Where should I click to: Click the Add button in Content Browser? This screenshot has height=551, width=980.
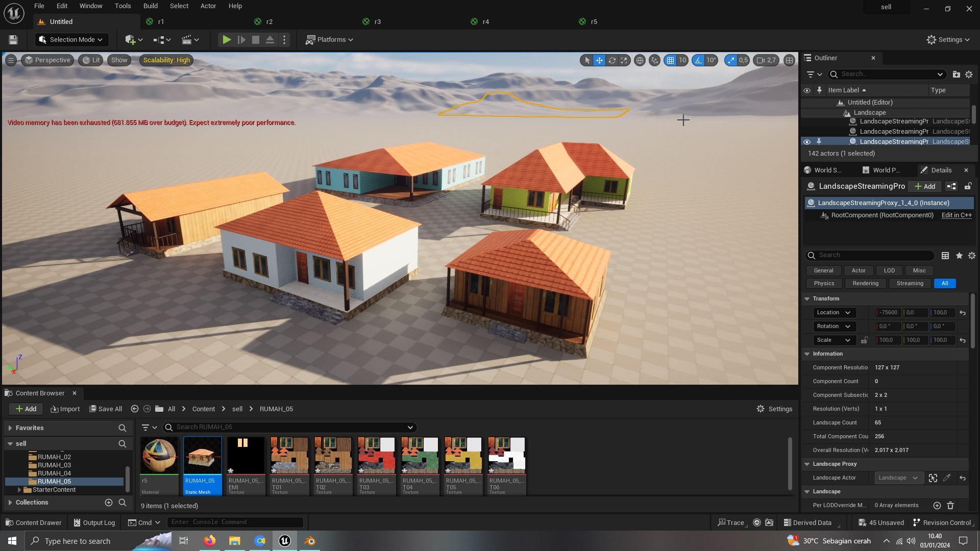(x=26, y=409)
